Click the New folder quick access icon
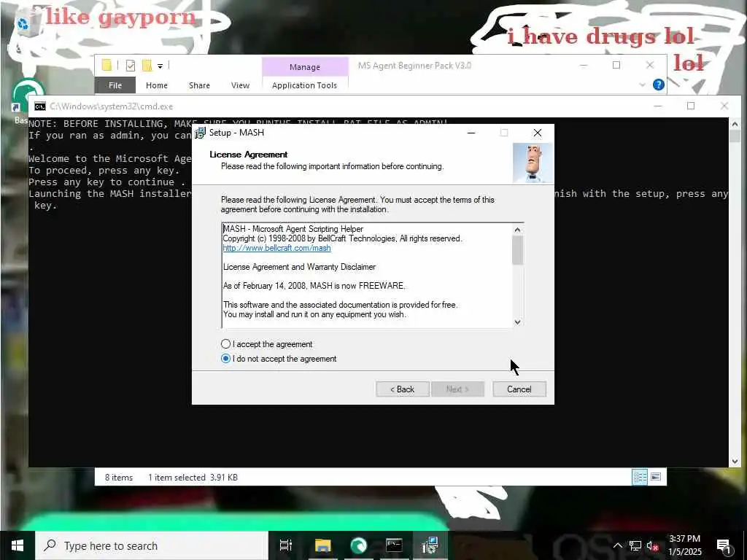 click(x=147, y=65)
